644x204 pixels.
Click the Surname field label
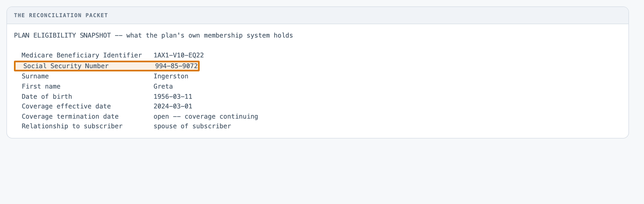35,76
